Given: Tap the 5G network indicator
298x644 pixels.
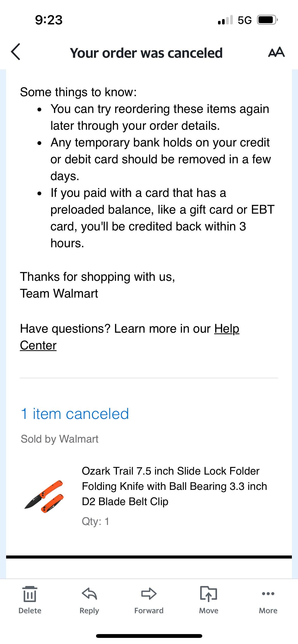Looking at the screenshot, I should 245,20.
